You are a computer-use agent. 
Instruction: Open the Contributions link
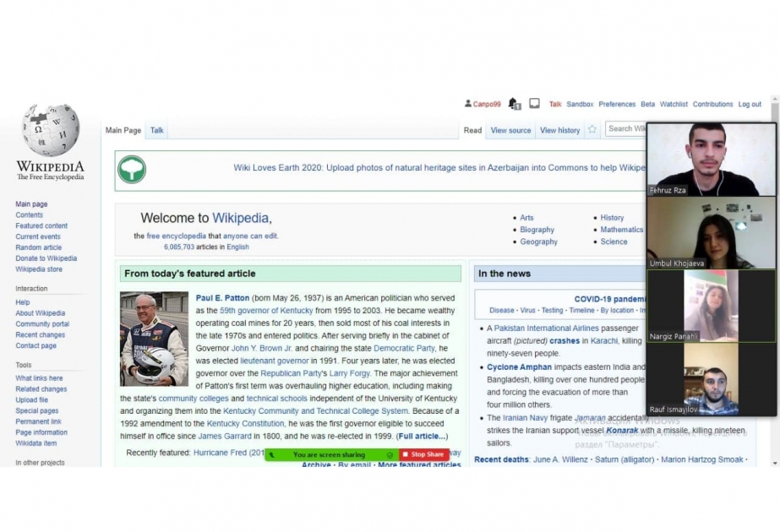(713, 104)
